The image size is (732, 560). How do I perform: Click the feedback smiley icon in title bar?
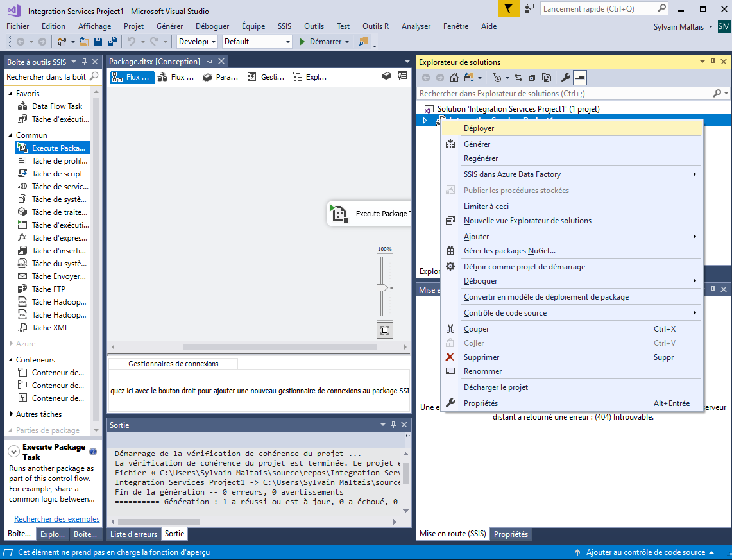pyautogui.click(x=529, y=9)
